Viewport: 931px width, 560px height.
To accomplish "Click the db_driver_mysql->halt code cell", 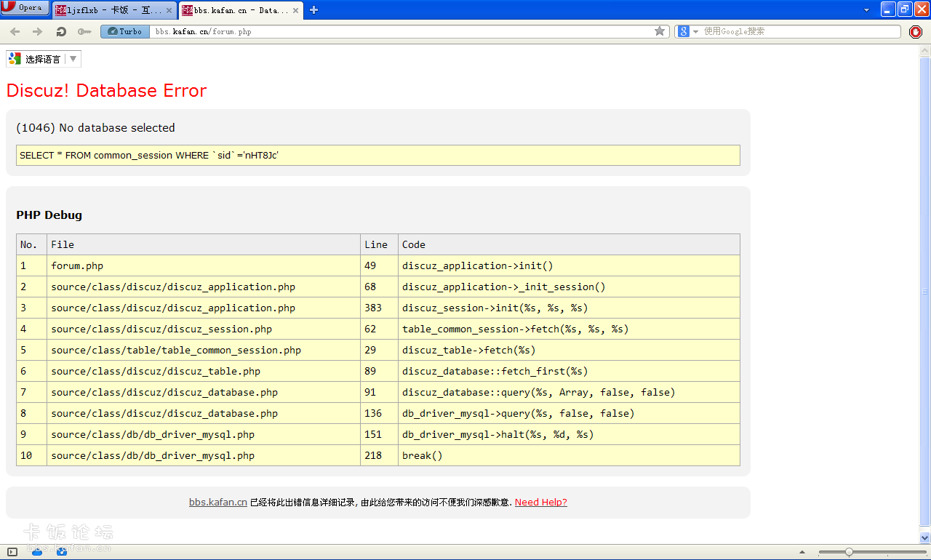I will [569, 434].
